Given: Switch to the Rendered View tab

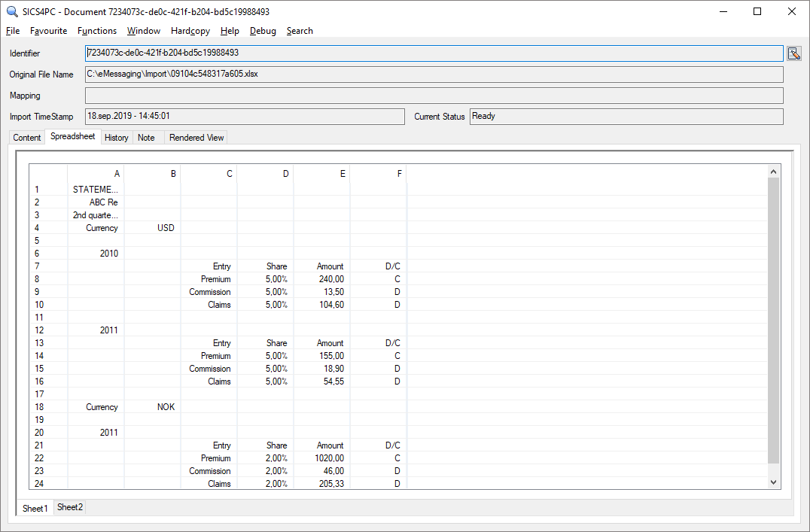Looking at the screenshot, I should 196,137.
